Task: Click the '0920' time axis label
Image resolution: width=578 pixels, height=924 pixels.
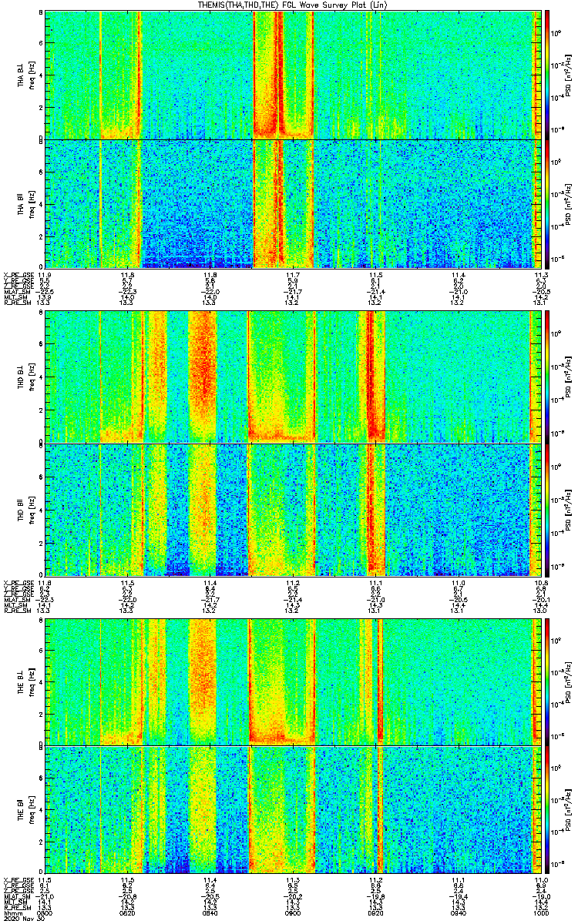Action: pos(376,912)
